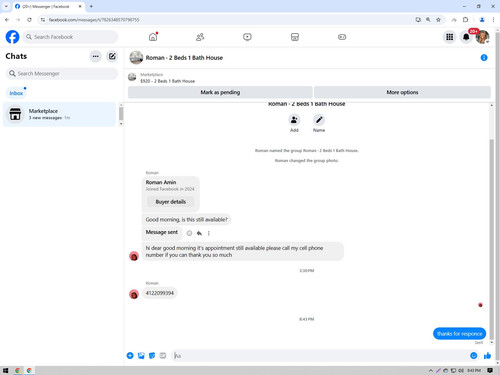Open the Marketplace icon in top navigation
This screenshot has height=375, width=500.
pyautogui.click(x=295, y=37)
